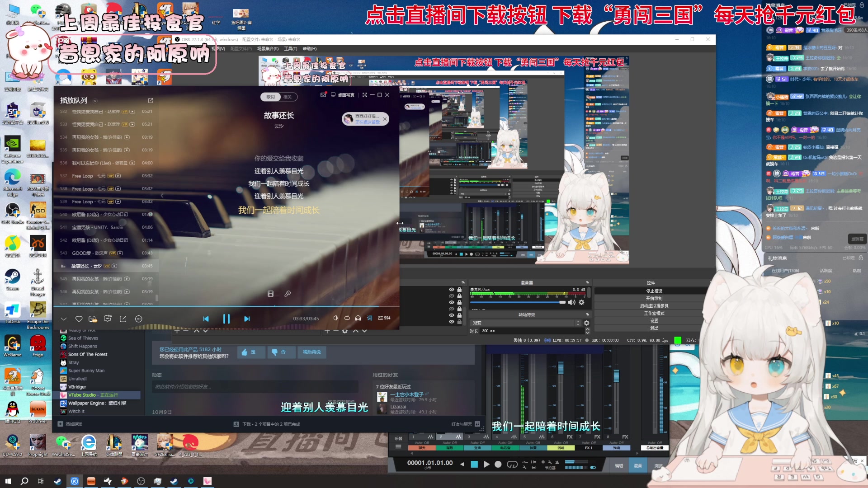The height and width of the screenshot is (488, 868).
Task: Click the 停止推流 button
Action: tap(654, 291)
